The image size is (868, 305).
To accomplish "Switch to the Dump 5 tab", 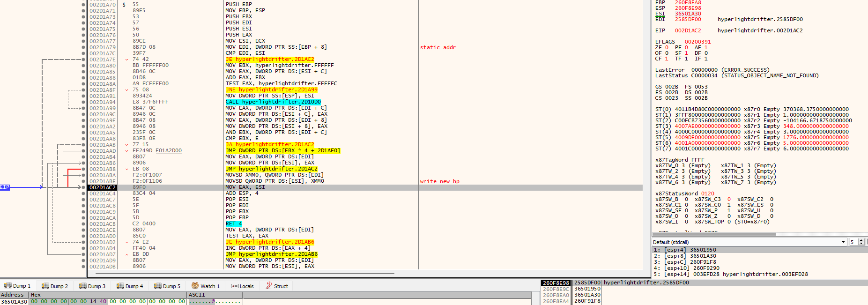I will pyautogui.click(x=167, y=286).
